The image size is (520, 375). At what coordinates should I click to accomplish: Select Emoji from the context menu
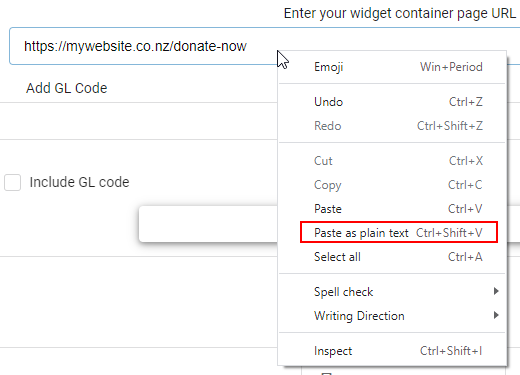point(392,67)
